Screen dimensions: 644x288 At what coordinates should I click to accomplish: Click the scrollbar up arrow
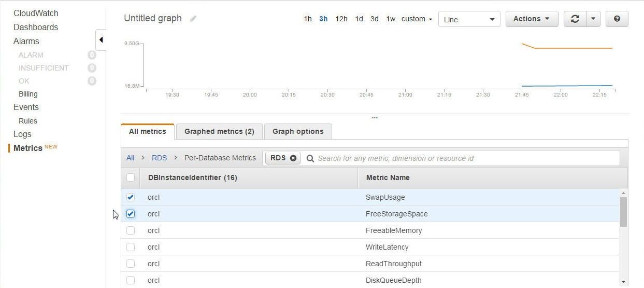click(623, 193)
